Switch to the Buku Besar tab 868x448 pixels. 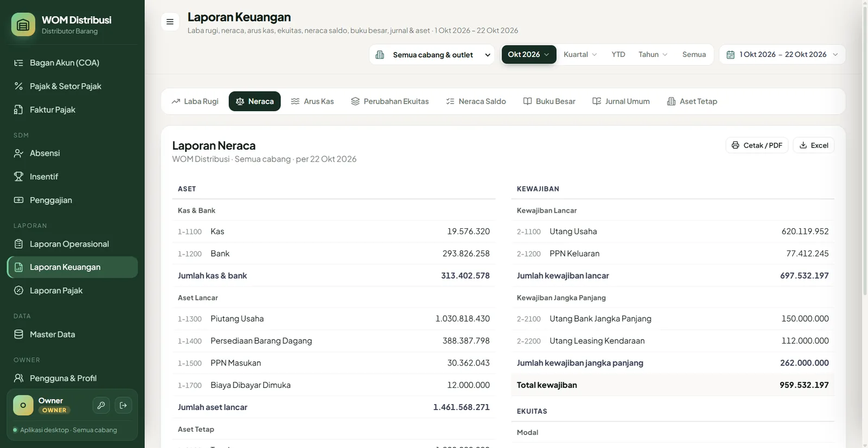pyautogui.click(x=549, y=101)
